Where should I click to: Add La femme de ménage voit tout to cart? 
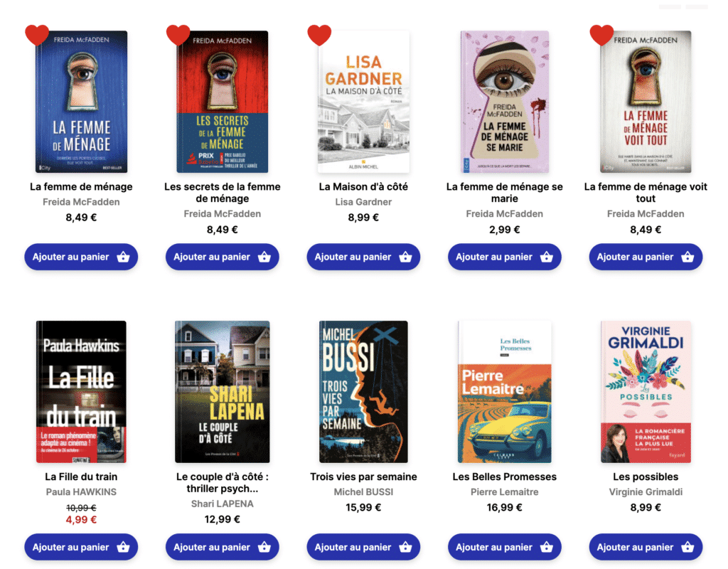(646, 257)
